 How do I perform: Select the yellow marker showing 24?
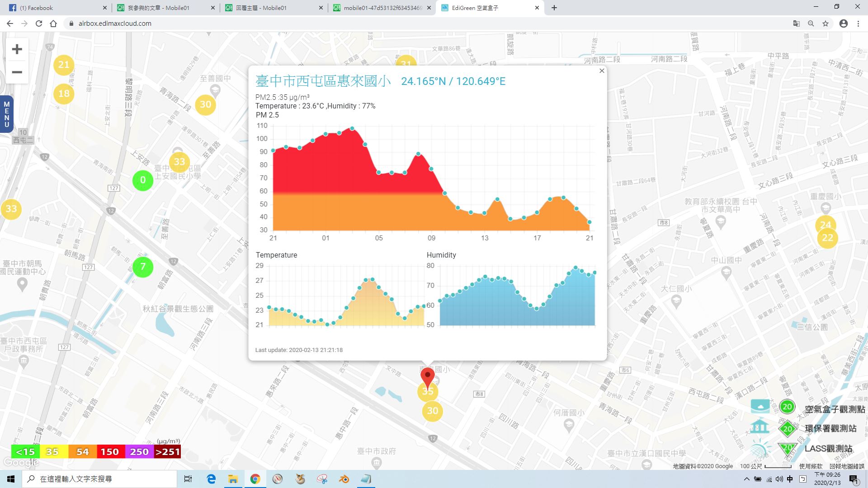click(x=826, y=225)
